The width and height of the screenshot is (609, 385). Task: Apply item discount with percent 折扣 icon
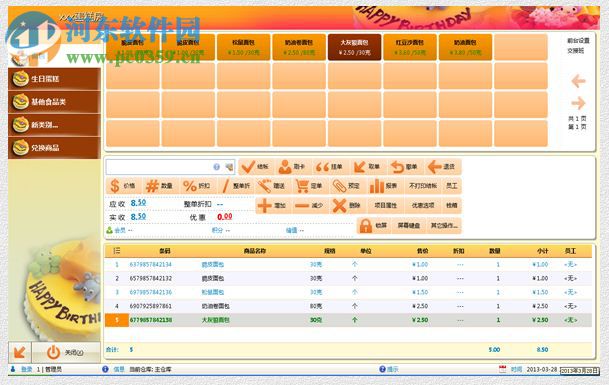tap(190, 186)
